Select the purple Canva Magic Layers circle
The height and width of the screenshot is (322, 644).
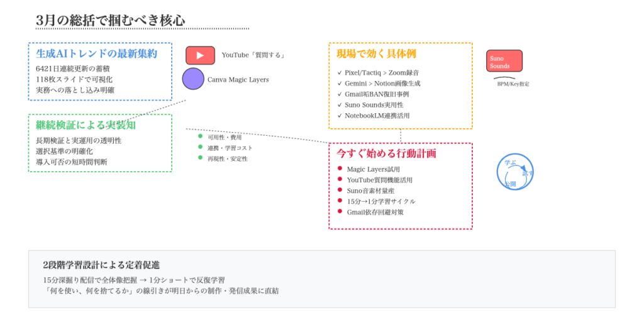[x=193, y=79]
